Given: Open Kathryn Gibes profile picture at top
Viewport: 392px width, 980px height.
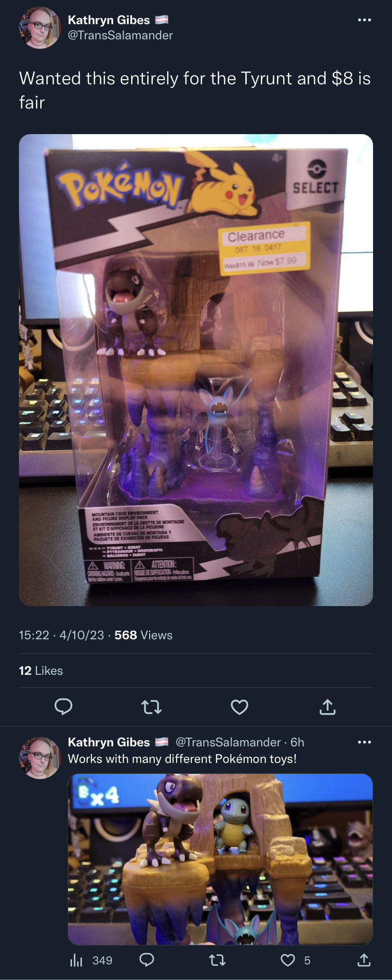Looking at the screenshot, I should coord(40,27).
